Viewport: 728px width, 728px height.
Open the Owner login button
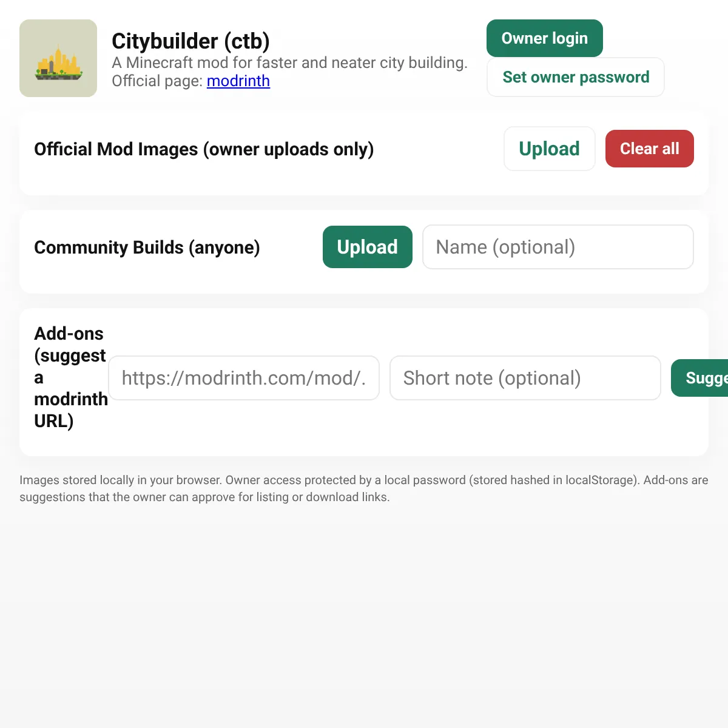point(545,38)
